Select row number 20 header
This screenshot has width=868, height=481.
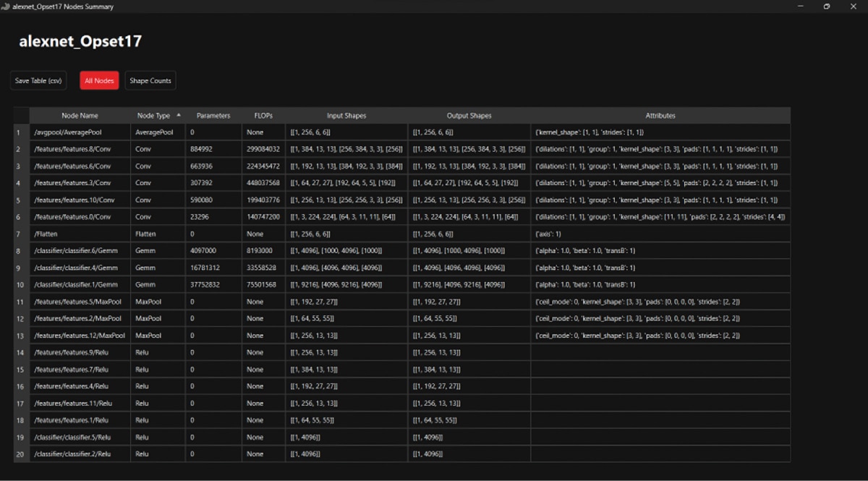(21, 454)
